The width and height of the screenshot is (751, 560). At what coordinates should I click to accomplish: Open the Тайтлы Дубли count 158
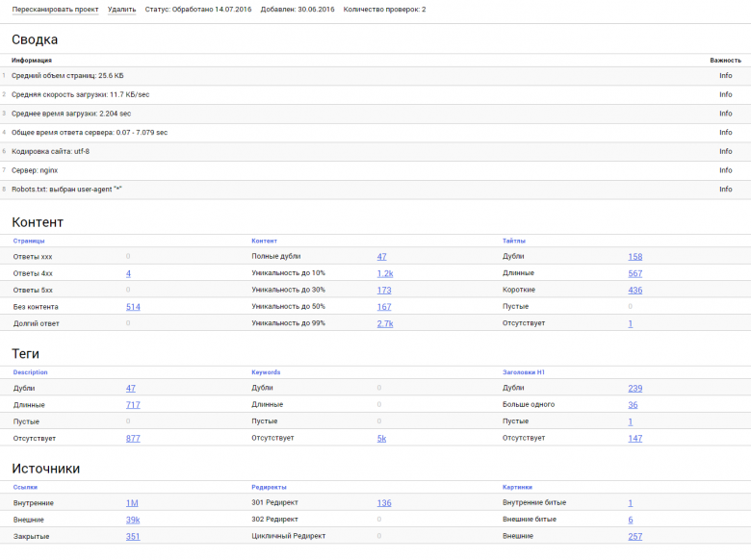(x=635, y=257)
